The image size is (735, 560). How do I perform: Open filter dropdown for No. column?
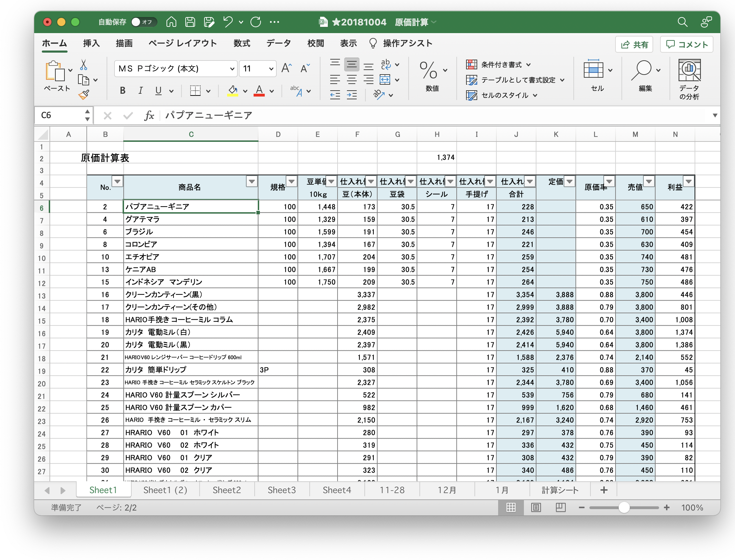click(x=117, y=181)
